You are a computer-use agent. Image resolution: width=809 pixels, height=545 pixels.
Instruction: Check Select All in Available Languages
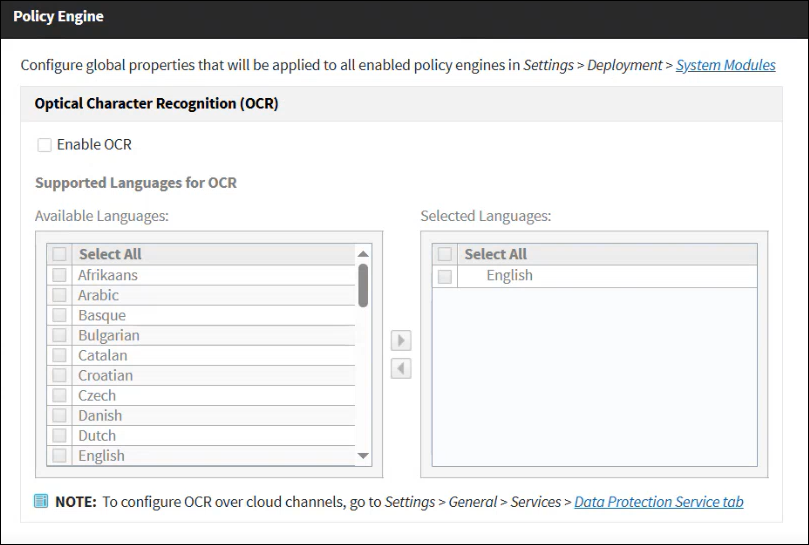click(x=60, y=255)
